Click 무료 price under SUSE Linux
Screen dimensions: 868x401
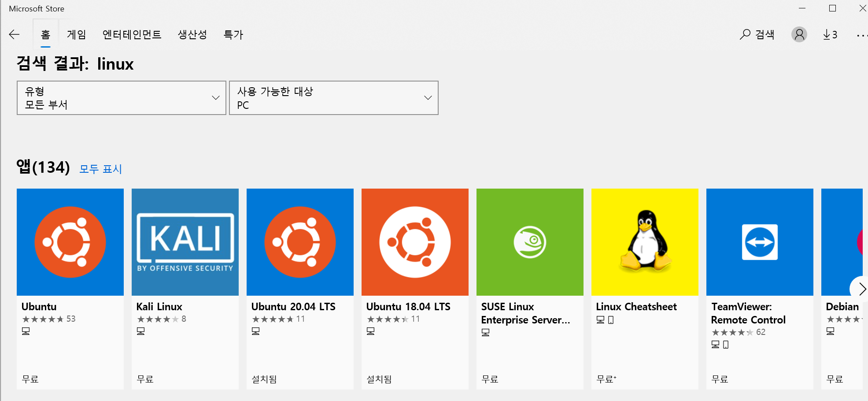490,379
